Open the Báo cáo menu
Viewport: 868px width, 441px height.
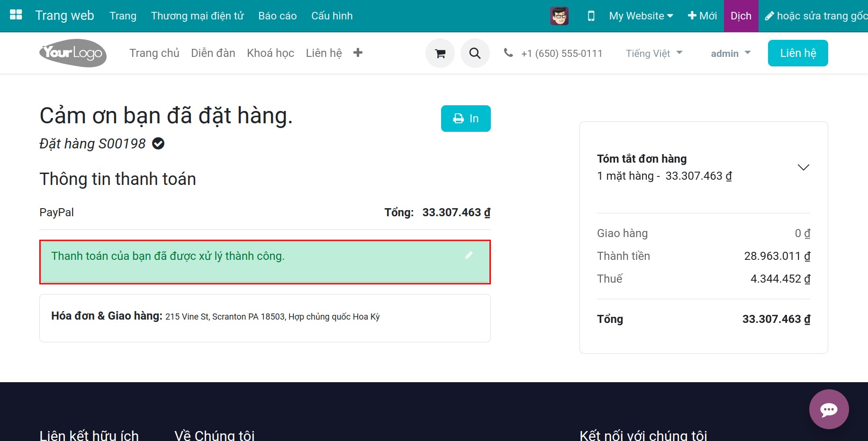tap(277, 16)
